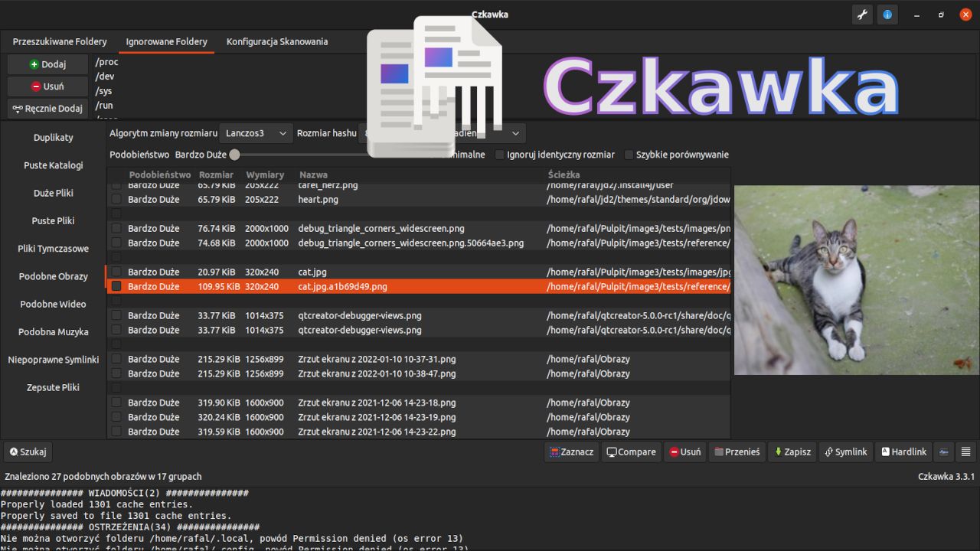Image resolution: width=980 pixels, height=551 pixels.
Task: Click Dodaj to add an ignored folder
Action: click(x=47, y=64)
